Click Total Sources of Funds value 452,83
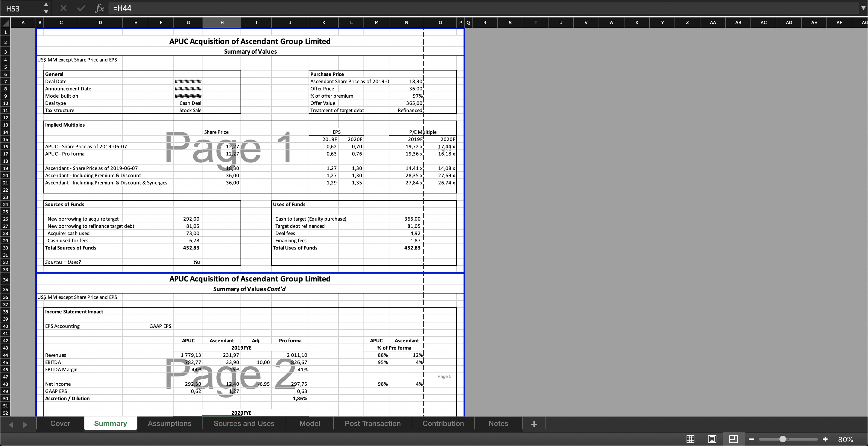The image size is (868, 446). point(188,248)
